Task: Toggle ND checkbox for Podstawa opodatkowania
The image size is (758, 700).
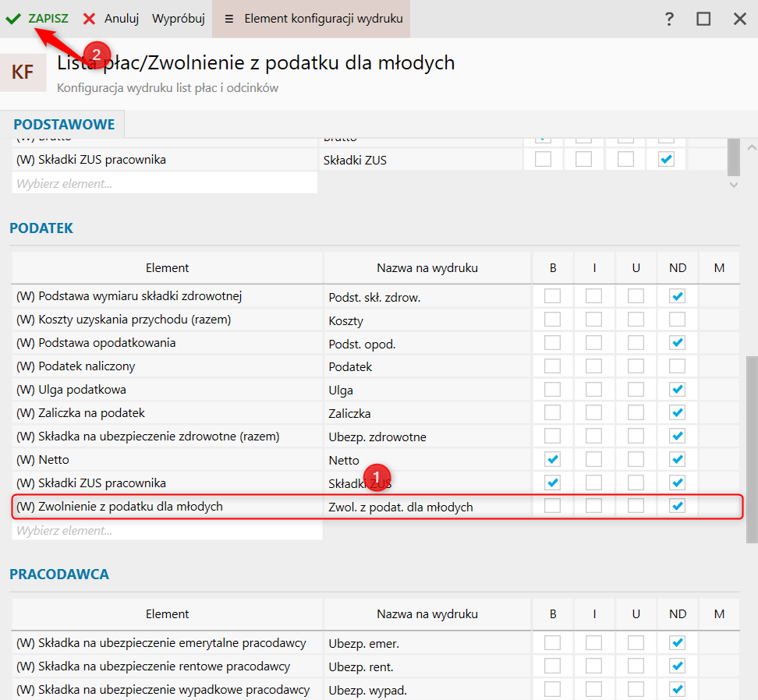Action: pyautogui.click(x=677, y=342)
